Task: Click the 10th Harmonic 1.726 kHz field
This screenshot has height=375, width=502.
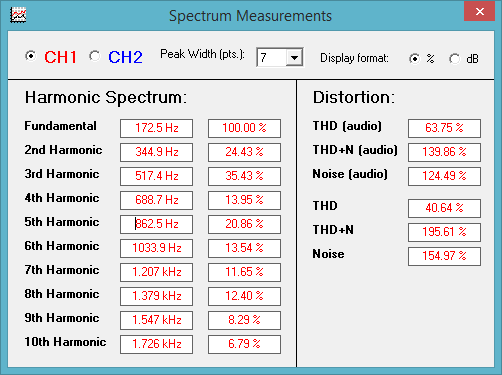Action: (156, 344)
